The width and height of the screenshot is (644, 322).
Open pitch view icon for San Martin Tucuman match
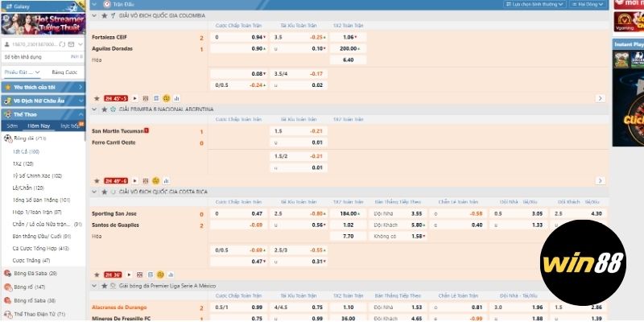point(146,180)
